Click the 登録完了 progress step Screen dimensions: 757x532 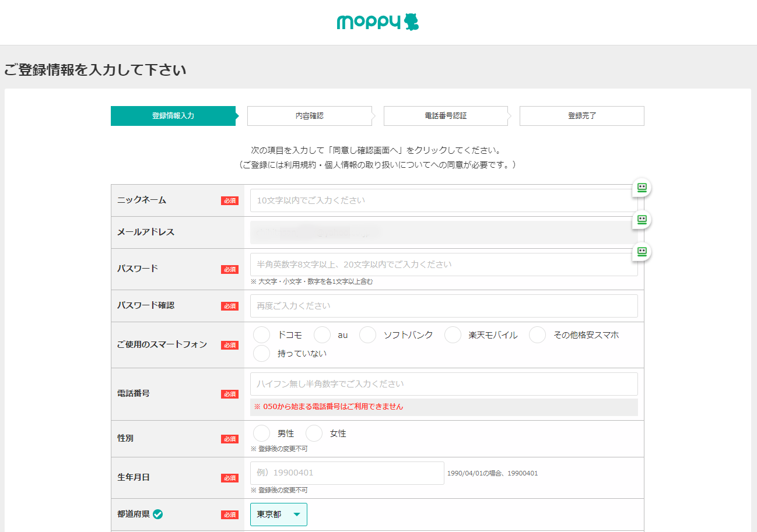pos(581,115)
